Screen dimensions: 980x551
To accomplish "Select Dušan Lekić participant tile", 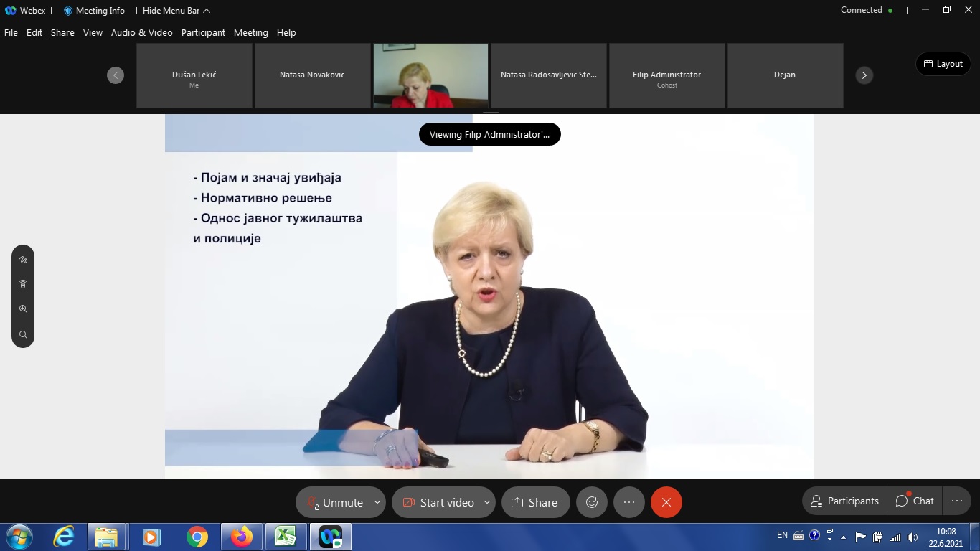I will tap(194, 75).
